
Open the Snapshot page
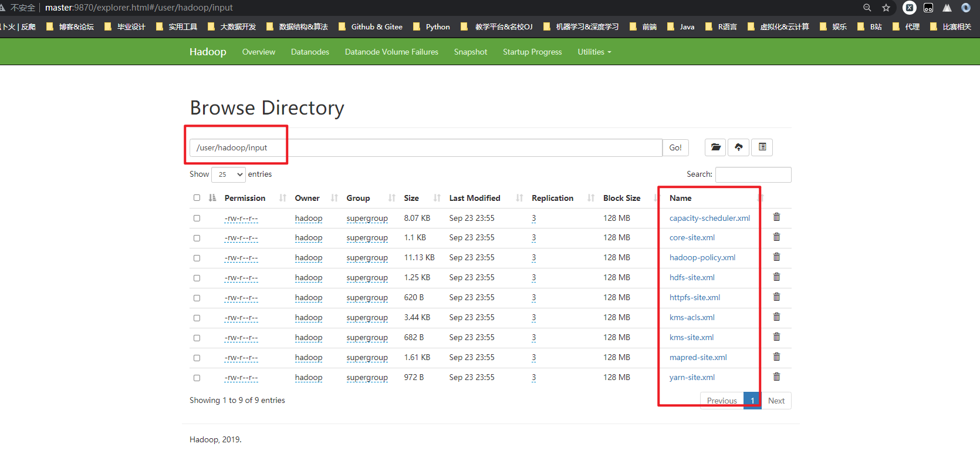coord(471,52)
